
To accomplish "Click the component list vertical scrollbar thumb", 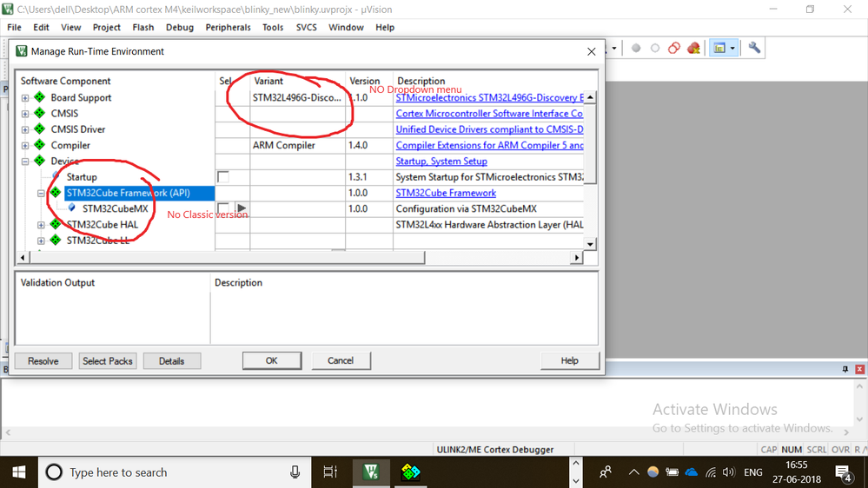I will click(590, 144).
